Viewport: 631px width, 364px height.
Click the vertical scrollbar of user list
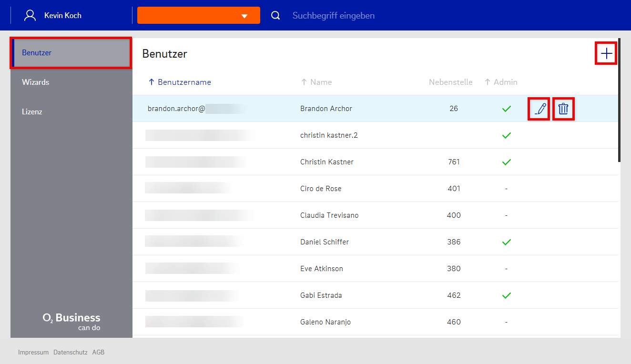point(619,100)
